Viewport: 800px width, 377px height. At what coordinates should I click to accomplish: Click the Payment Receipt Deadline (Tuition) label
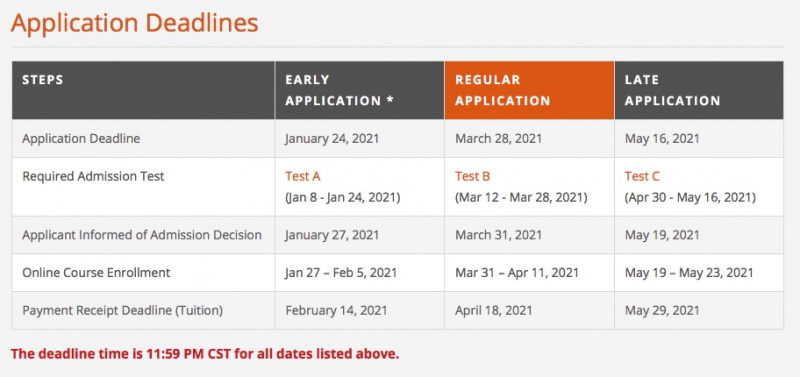point(122,311)
